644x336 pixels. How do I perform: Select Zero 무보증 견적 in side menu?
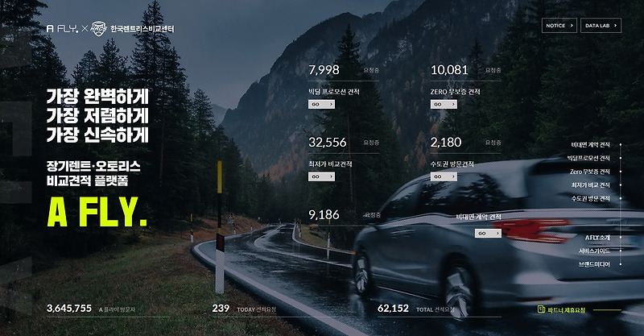(589, 172)
